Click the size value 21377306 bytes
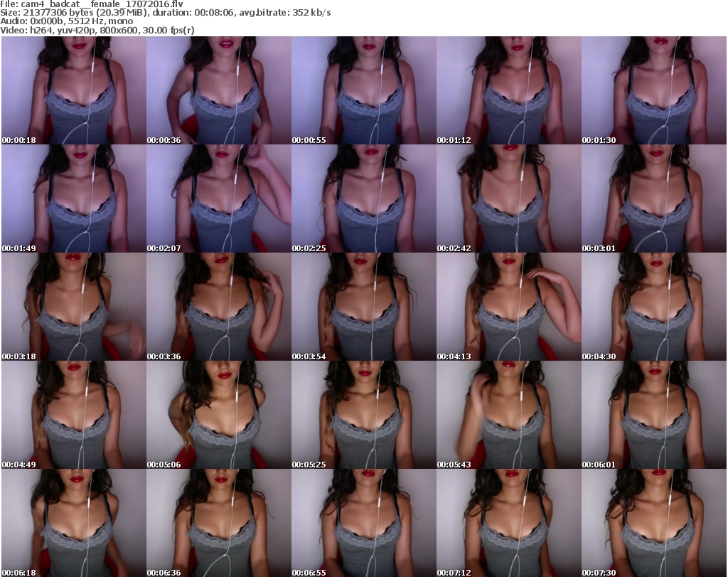The width and height of the screenshot is (728, 577). tap(58, 13)
